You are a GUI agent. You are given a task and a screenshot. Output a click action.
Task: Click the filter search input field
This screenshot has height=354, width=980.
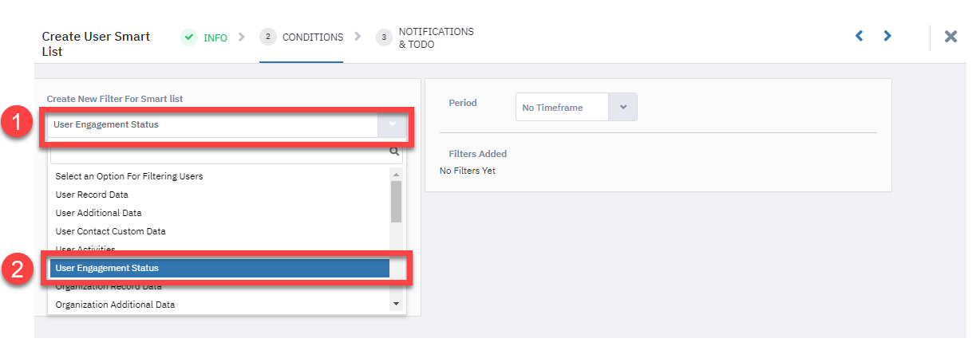[220, 151]
